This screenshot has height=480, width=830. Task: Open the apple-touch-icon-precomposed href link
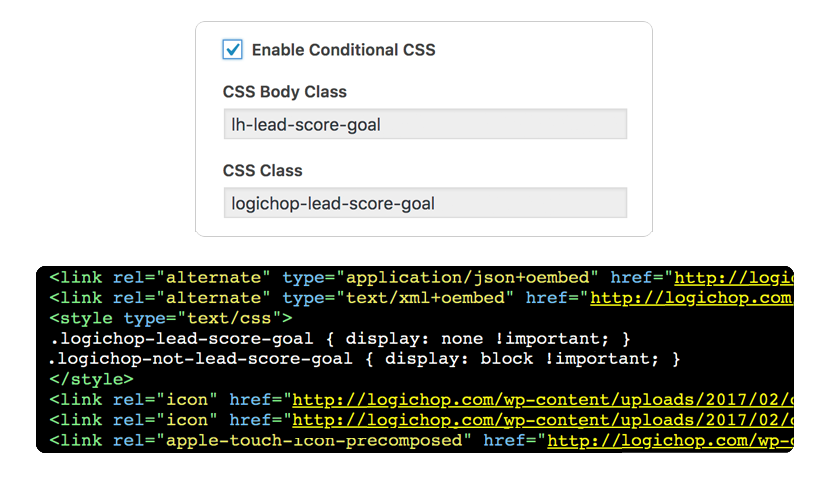coord(670,440)
